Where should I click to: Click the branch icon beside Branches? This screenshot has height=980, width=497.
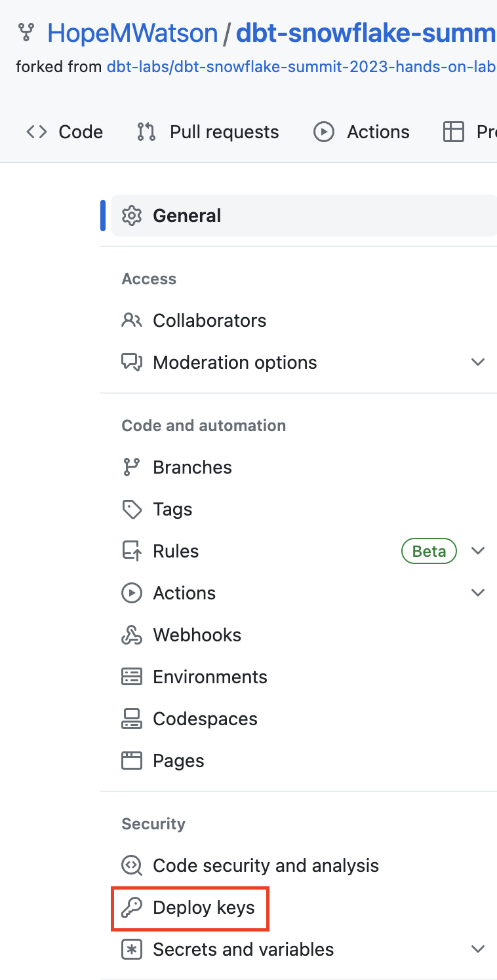(132, 467)
